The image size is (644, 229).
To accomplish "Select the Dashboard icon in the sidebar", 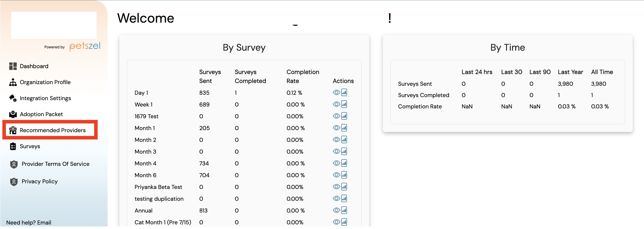I will coord(13,66).
